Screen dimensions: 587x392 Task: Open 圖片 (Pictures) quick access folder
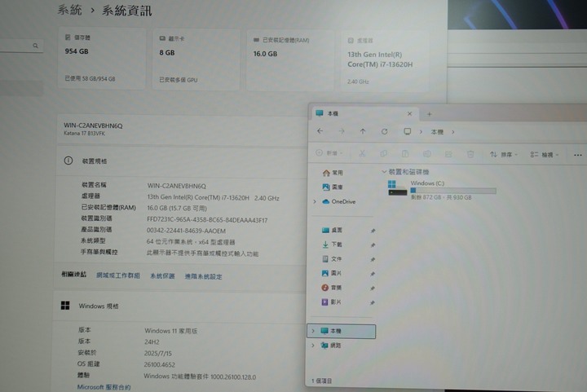(332, 274)
